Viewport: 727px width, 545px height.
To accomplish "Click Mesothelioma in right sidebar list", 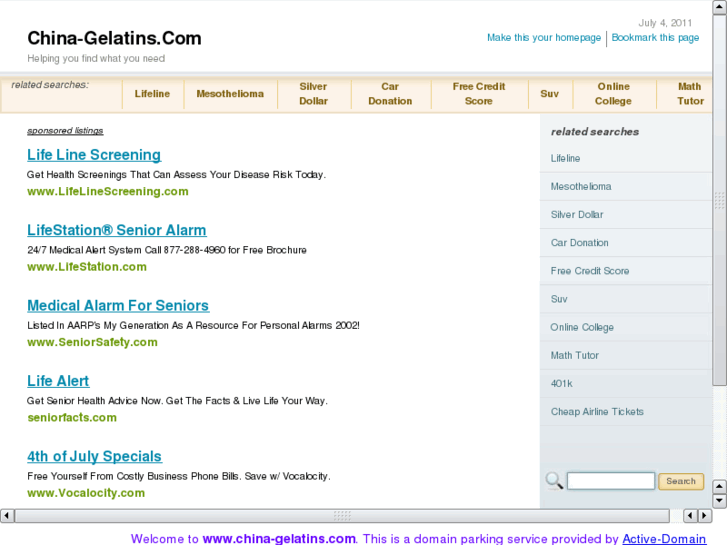I will [x=581, y=186].
